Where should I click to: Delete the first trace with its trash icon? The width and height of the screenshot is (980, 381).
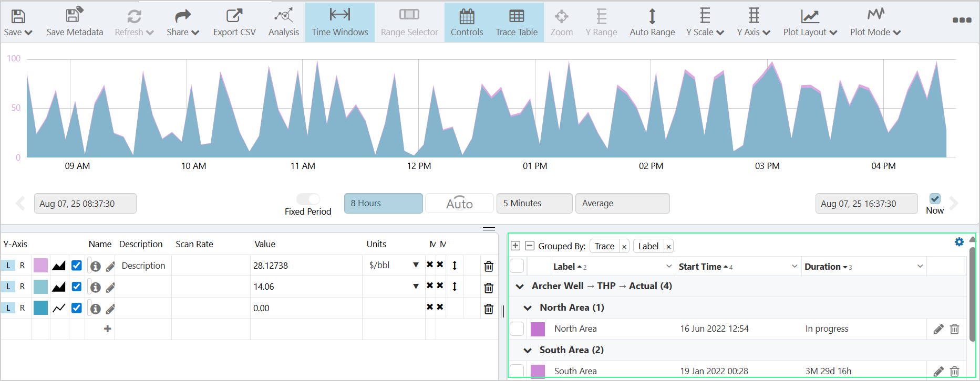(488, 266)
